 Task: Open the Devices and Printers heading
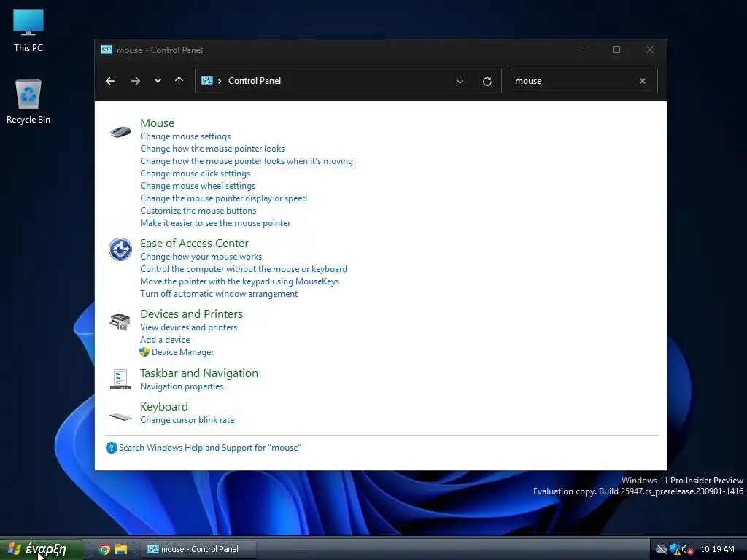(x=192, y=314)
